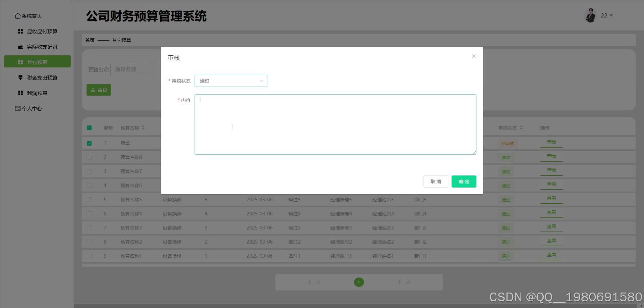The image size is (644, 308).
Task: Open 查看 link for the first row
Action: [x=551, y=142]
